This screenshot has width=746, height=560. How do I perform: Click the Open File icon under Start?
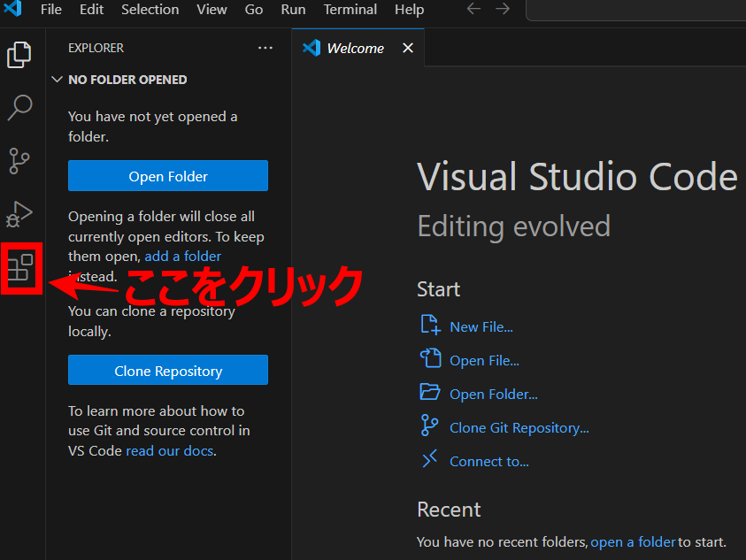(x=430, y=358)
